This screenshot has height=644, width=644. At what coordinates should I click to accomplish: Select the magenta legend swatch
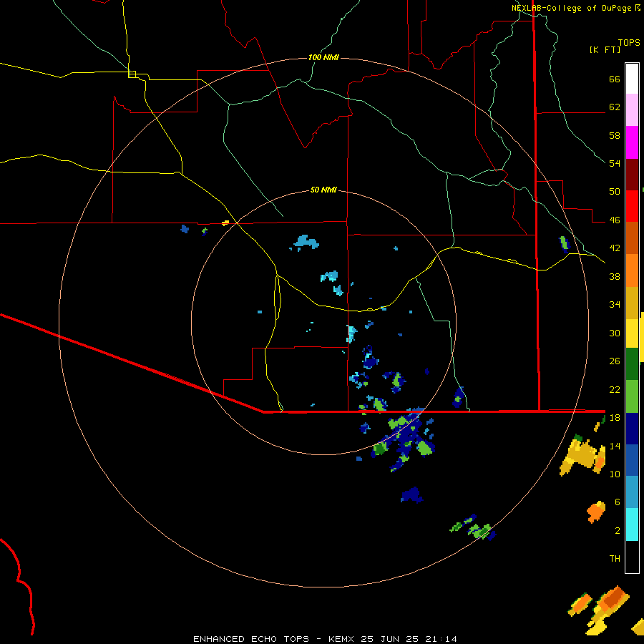tap(632, 142)
